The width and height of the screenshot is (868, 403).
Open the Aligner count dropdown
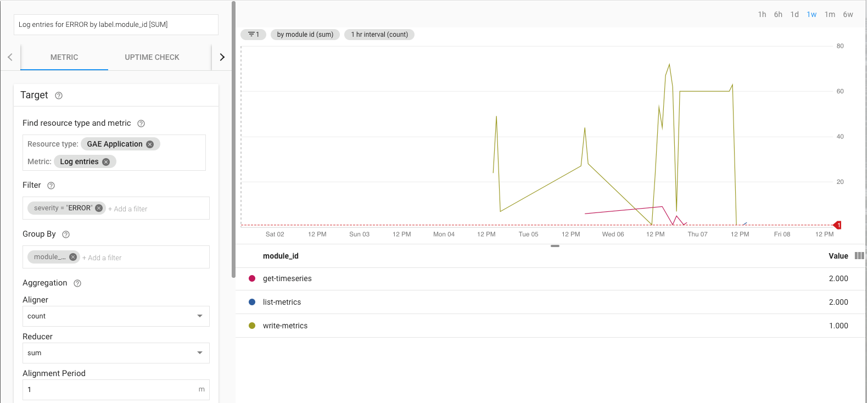pyautogui.click(x=116, y=316)
